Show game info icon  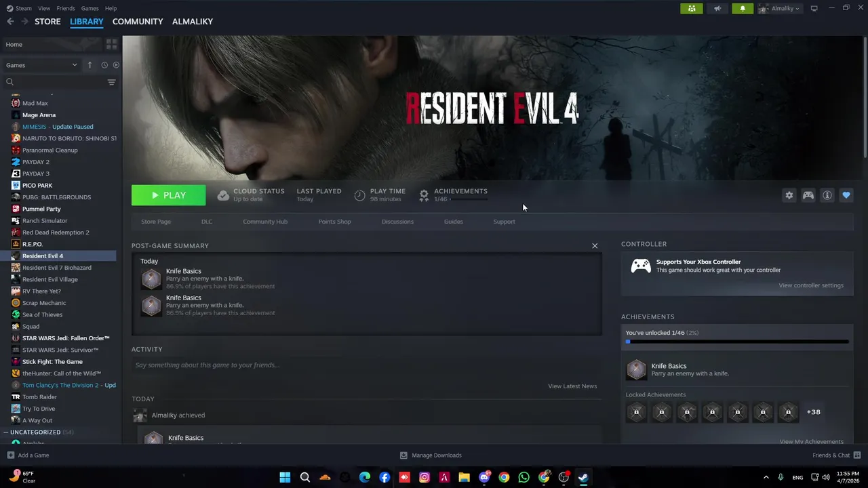point(827,195)
